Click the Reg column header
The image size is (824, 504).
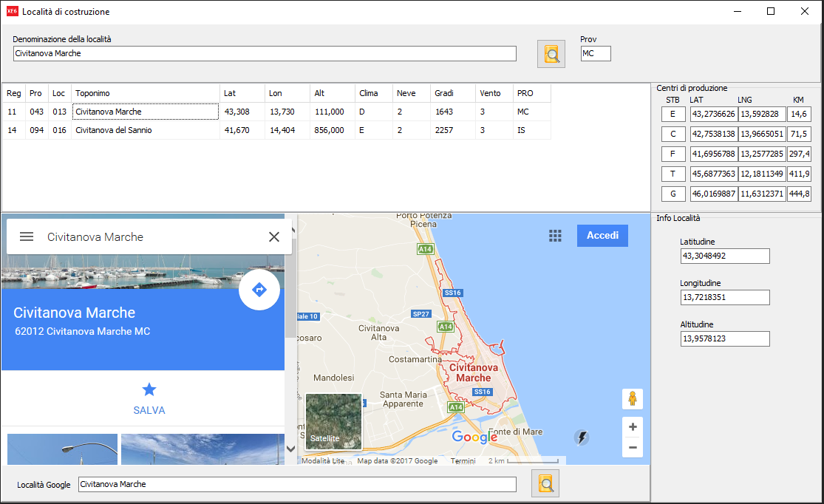click(x=14, y=93)
